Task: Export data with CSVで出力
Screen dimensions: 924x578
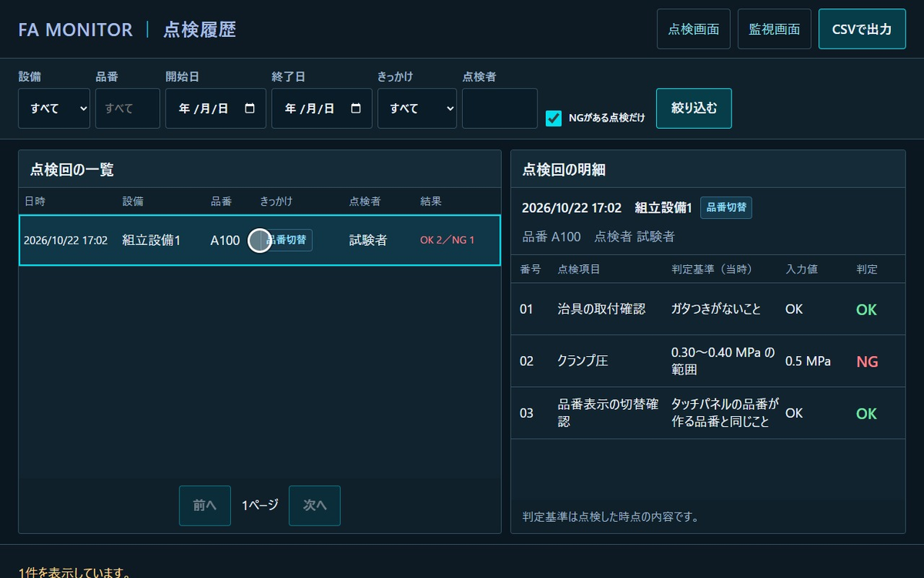Action: pyautogui.click(x=862, y=29)
